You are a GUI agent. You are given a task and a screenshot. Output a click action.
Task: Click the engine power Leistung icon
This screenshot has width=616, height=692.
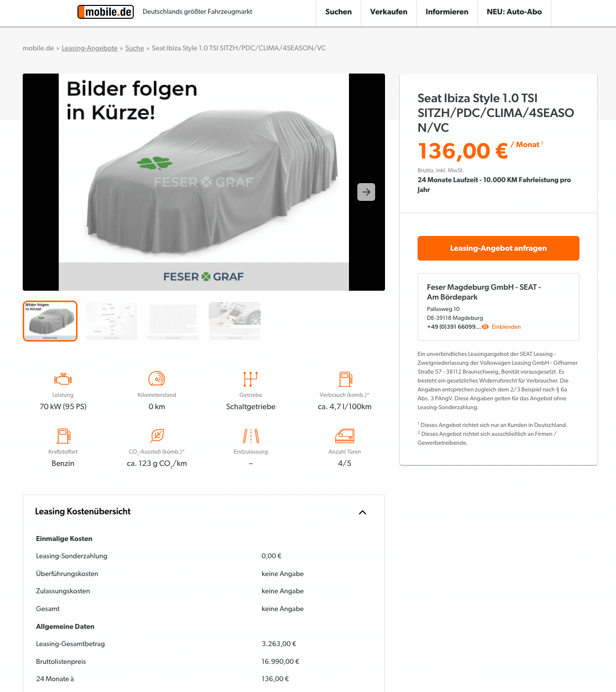63,379
